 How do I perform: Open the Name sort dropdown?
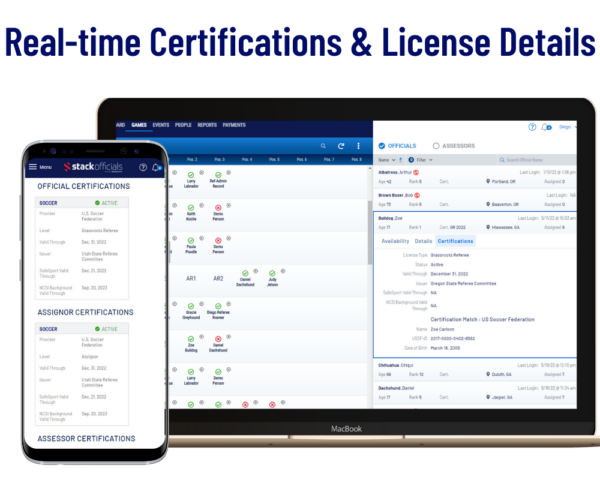point(385,159)
